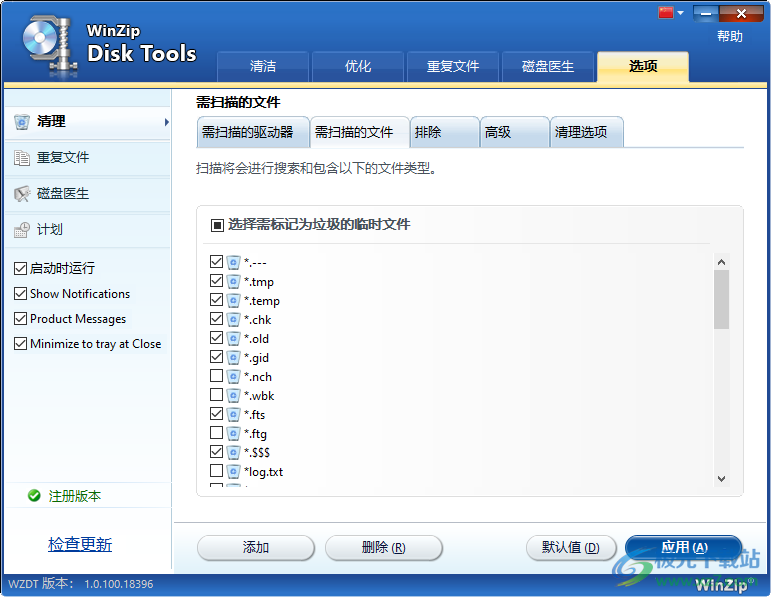Click the bin icon next to *.nch
Screen dimensions: 771x597
coord(234,377)
